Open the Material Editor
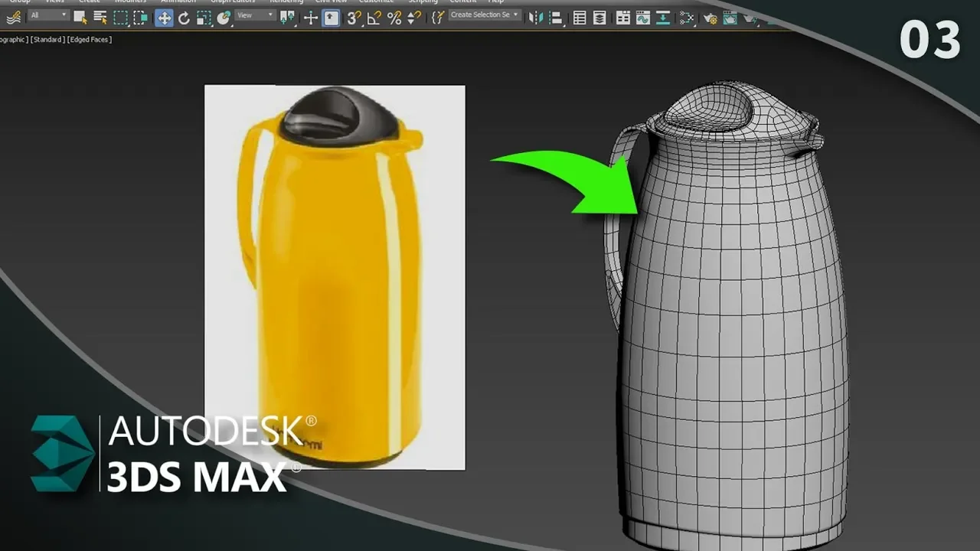Viewport: 980px width, 551px height. [687, 17]
